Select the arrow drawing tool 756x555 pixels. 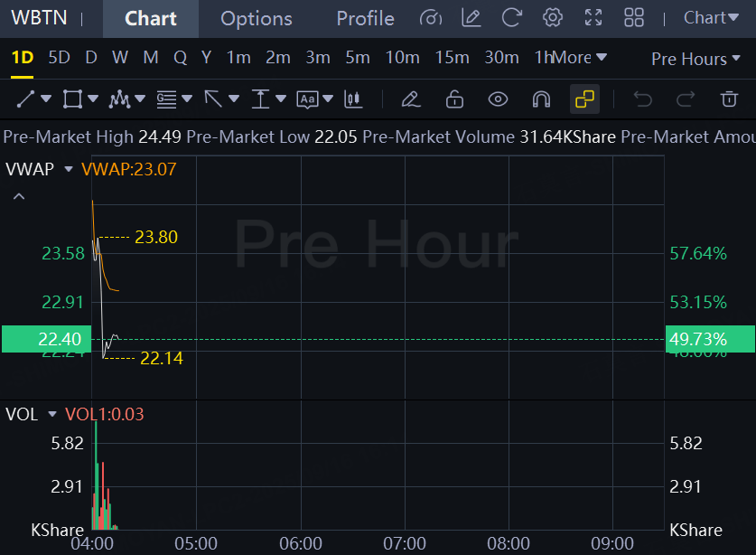coord(213,99)
